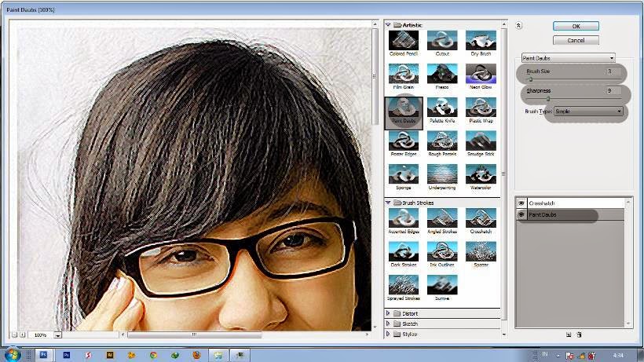
Task: Apply the Underpainting filter
Action: tap(442, 174)
